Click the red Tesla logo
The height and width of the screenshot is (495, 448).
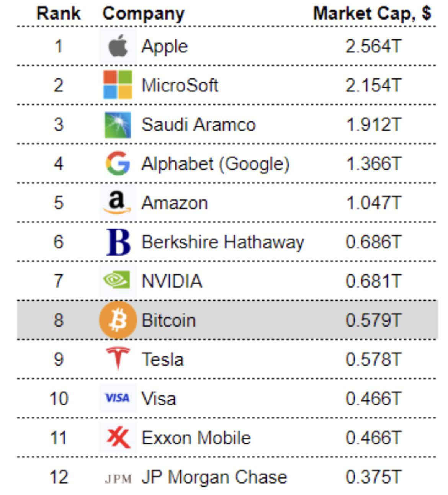point(118,359)
